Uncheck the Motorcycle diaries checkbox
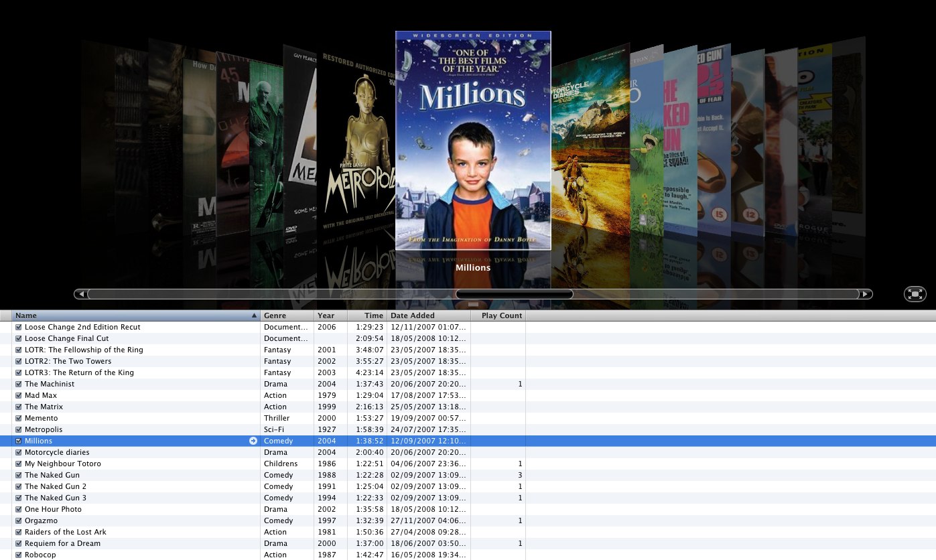This screenshot has height=560, width=936. pos(19,452)
